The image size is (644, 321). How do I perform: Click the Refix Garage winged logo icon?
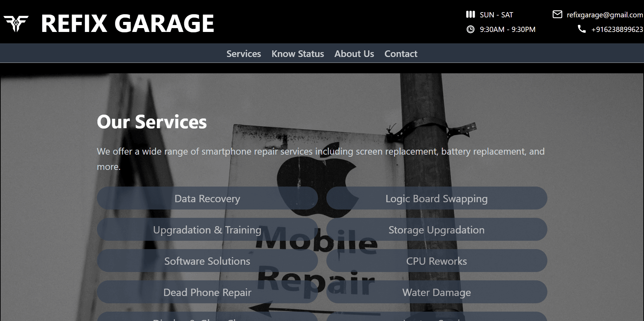[x=16, y=24]
